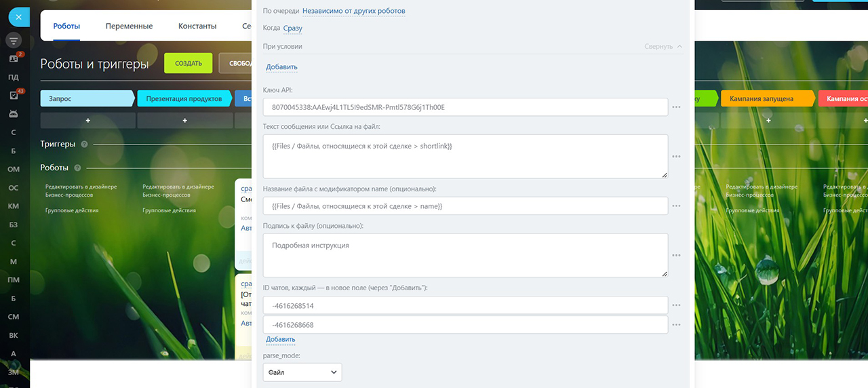Screen dimensions: 868x388
Task: Click the help icon next to Триггеры
Action: 84,144
